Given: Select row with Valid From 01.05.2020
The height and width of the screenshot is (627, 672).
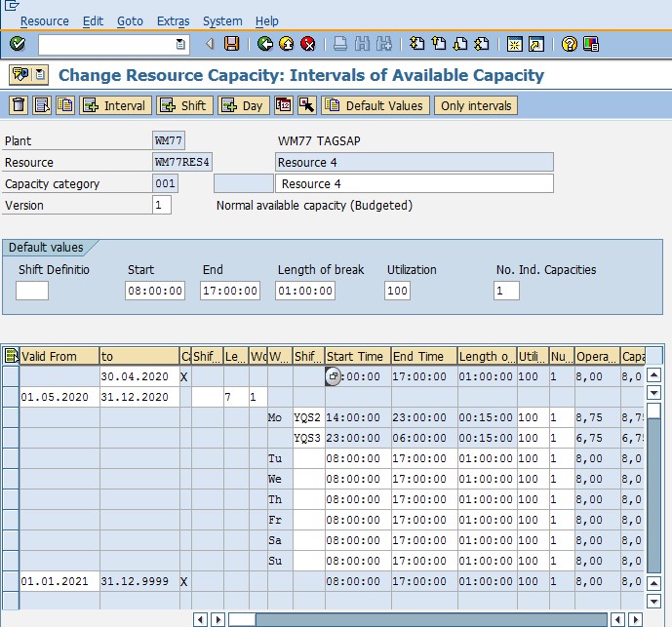Looking at the screenshot, I should click(x=11, y=397).
